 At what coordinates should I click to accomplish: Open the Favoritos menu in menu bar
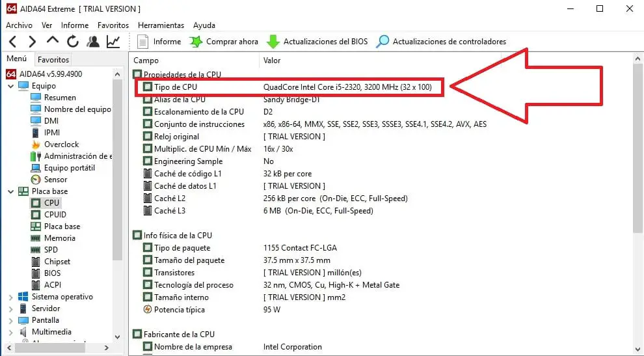click(113, 25)
